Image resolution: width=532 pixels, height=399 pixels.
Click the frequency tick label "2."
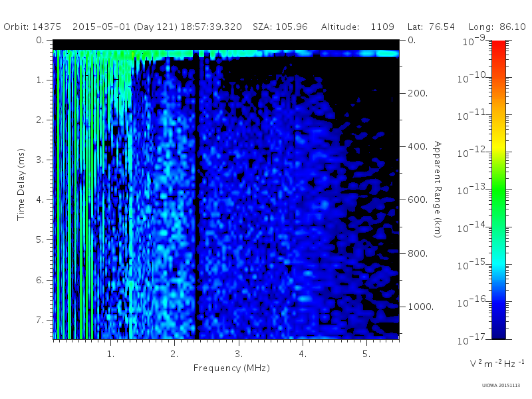[174, 354]
